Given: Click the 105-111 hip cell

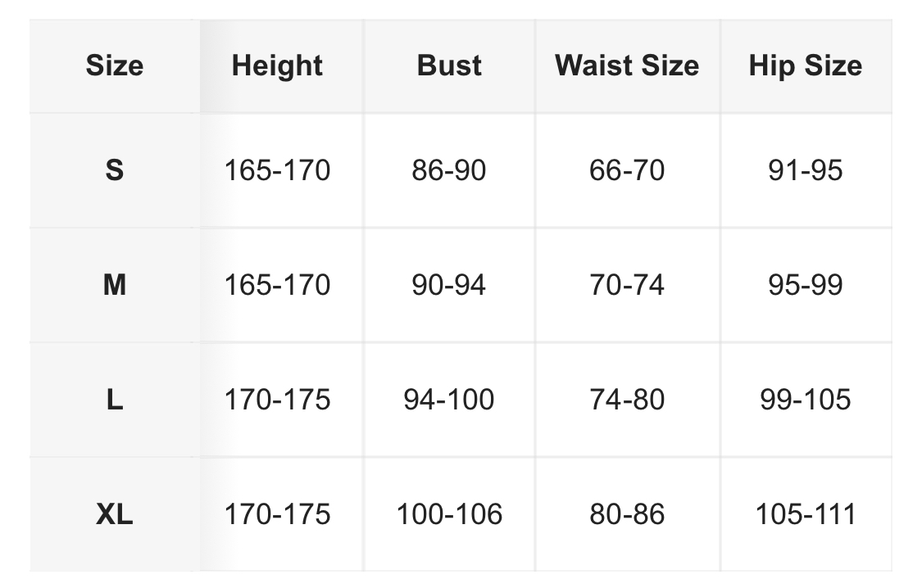Looking at the screenshot, I should [x=805, y=514].
